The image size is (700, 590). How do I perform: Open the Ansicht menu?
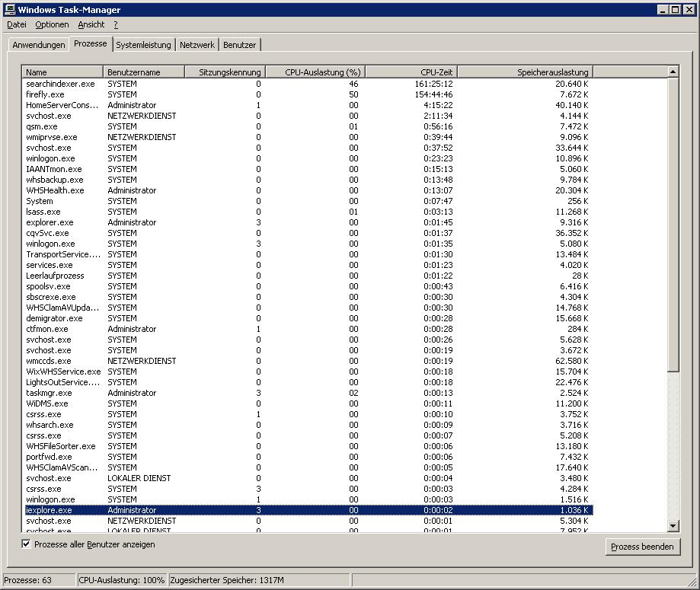coord(91,24)
